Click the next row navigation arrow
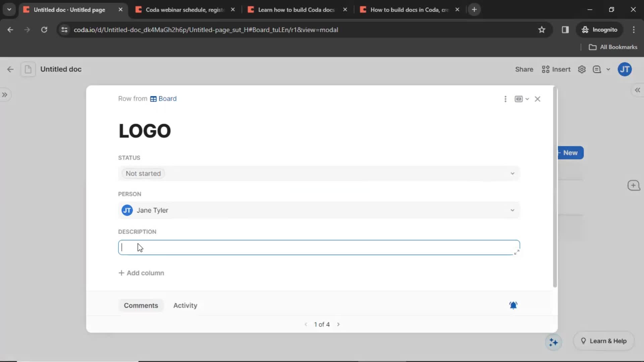The image size is (644, 362). [338, 324]
